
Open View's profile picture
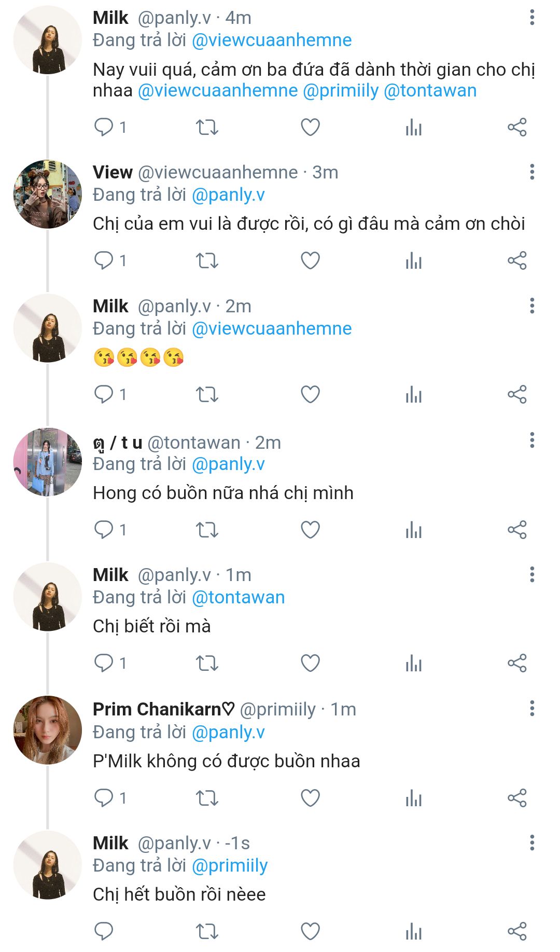coord(47,195)
